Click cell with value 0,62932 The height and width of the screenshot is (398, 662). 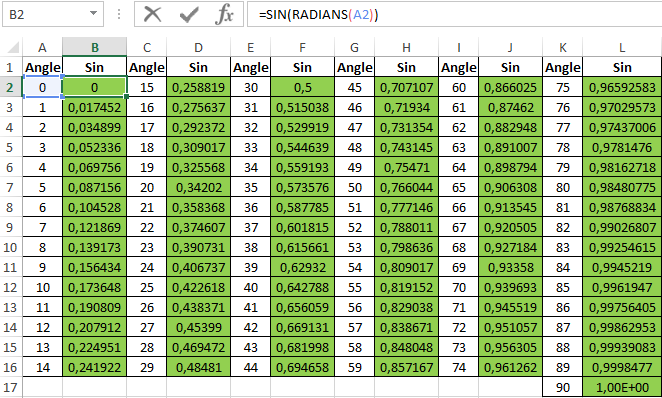302,267
